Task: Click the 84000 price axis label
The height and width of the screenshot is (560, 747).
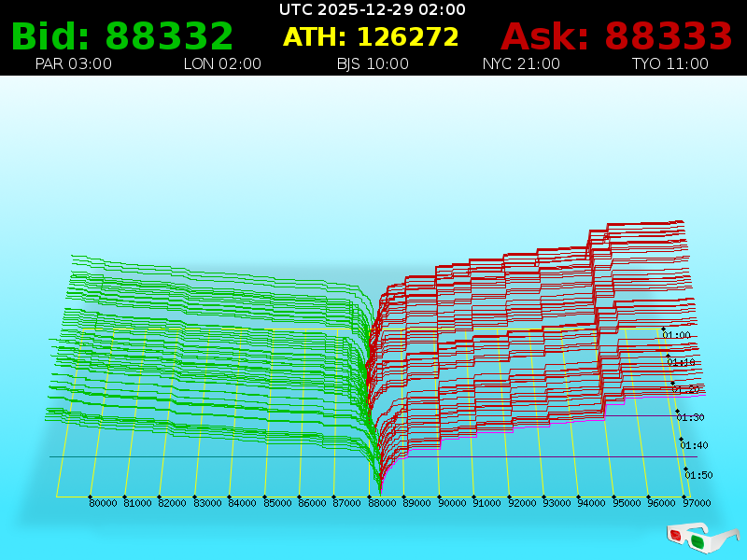Action: coord(242,503)
